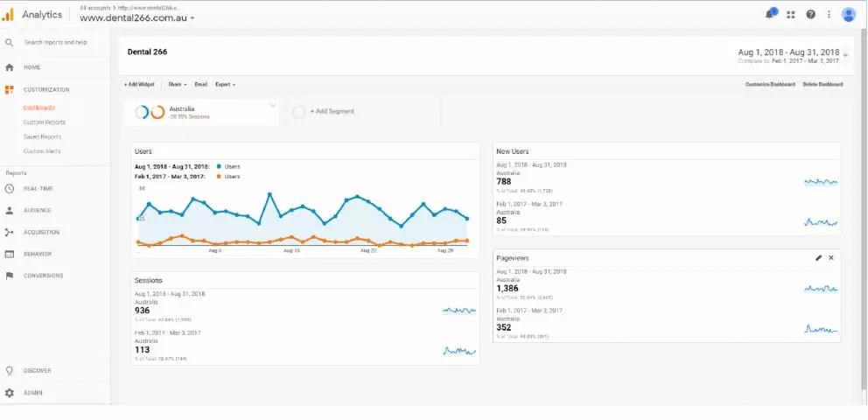
Task: Open the www.dental266.com.au account dropdown
Action: point(137,17)
